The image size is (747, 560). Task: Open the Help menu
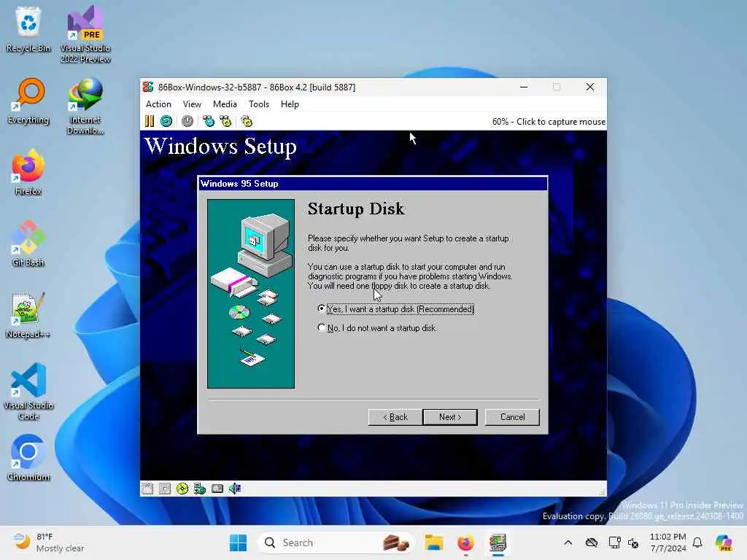(290, 104)
